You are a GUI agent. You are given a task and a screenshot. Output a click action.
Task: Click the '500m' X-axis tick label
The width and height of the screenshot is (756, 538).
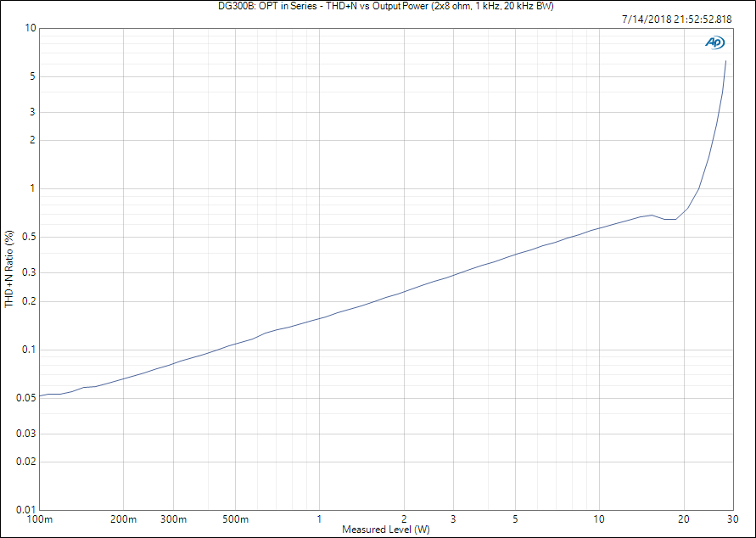point(236,519)
